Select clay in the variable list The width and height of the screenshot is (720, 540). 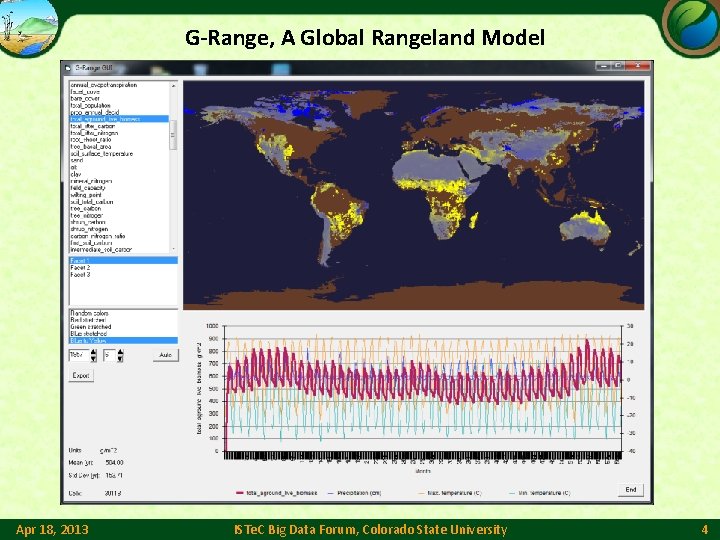click(75, 174)
